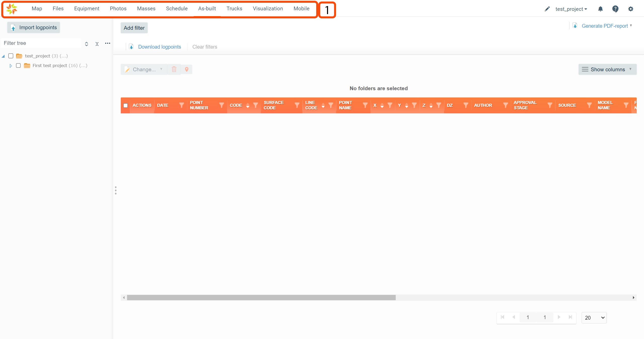Click the map pin location icon
Viewport: 644px width, 339px height.
(187, 70)
